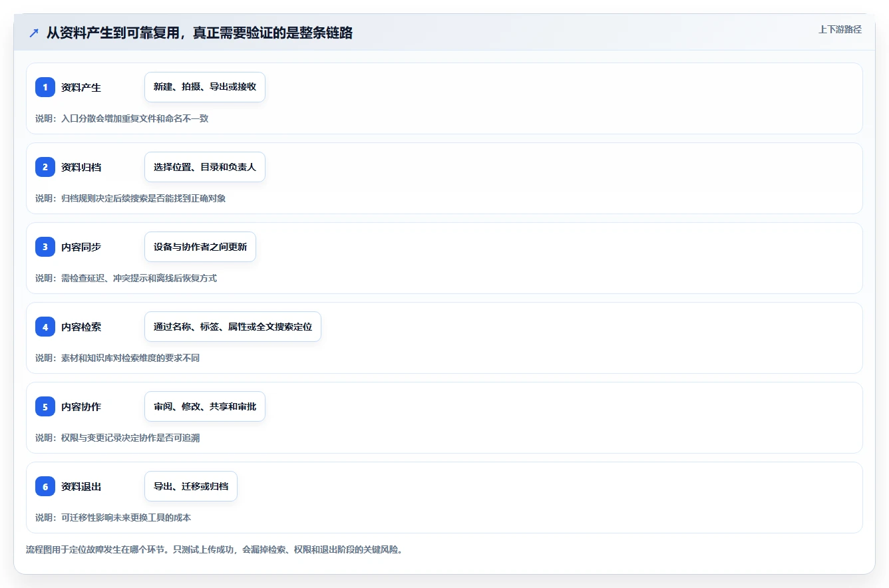The width and height of the screenshot is (889, 588).
Task: Click the 上下游路径 label
Action: coord(840,29)
